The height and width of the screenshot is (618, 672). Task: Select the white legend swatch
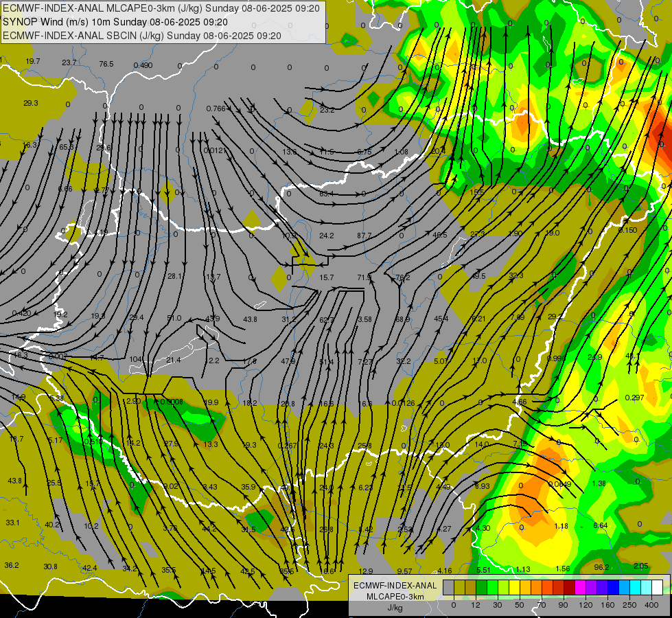658,587
